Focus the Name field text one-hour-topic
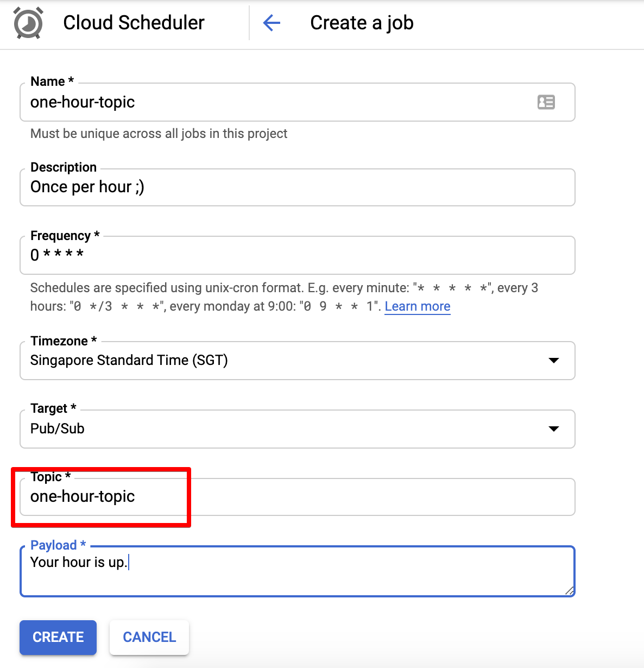 coord(83,102)
